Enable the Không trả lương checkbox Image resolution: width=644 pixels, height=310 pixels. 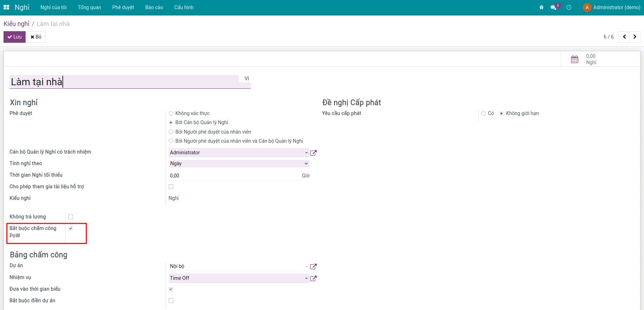coord(71,217)
